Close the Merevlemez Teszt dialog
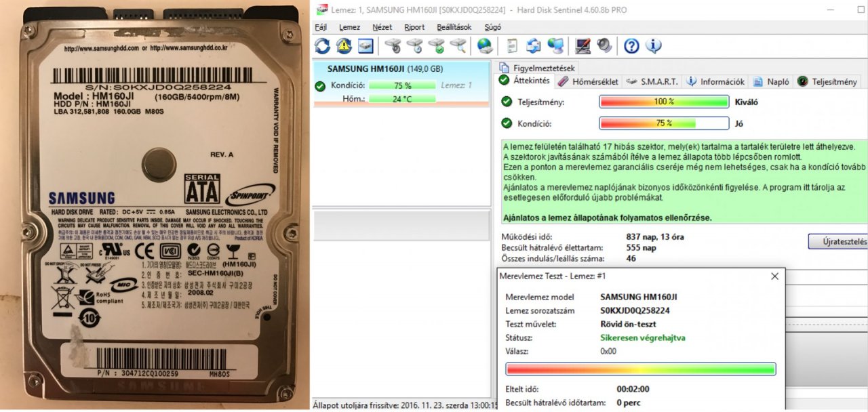 774,276
